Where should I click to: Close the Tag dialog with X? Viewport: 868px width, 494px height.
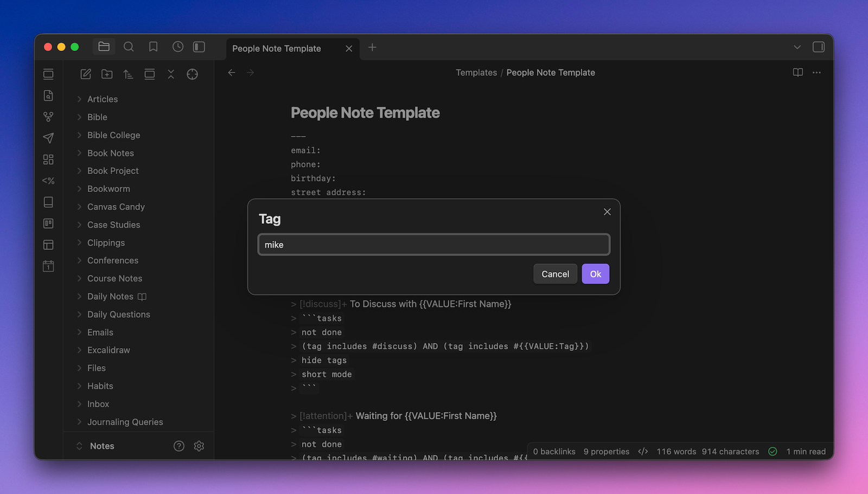point(607,212)
